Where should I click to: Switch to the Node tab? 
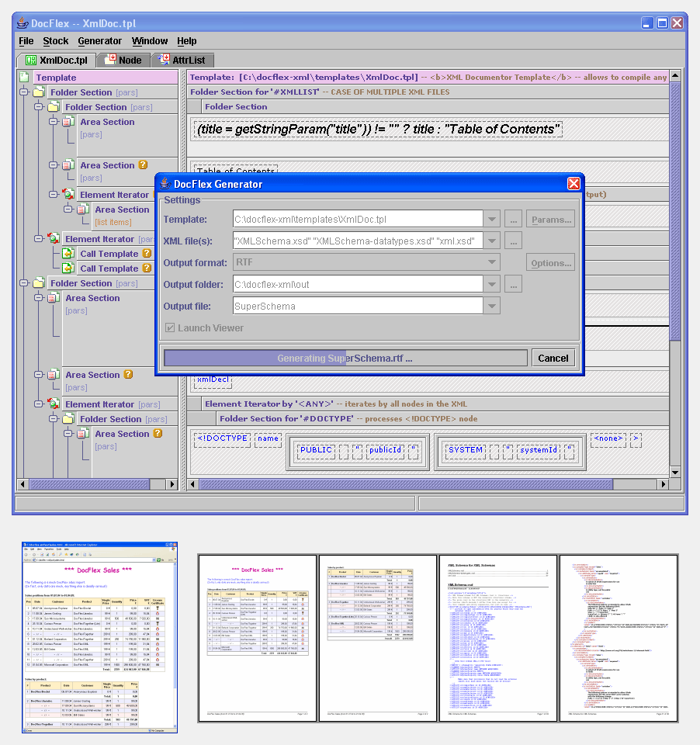click(123, 61)
